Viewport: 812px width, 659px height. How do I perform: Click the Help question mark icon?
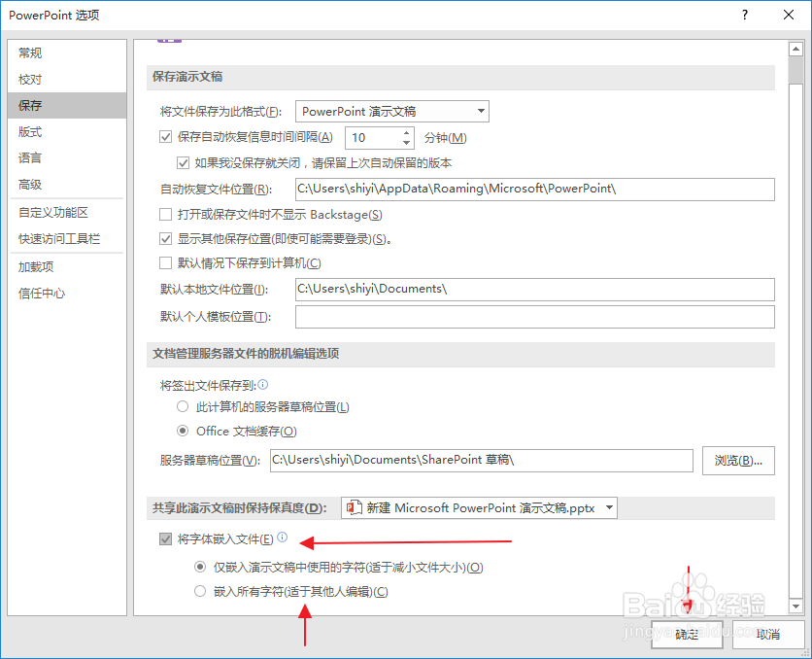point(744,15)
